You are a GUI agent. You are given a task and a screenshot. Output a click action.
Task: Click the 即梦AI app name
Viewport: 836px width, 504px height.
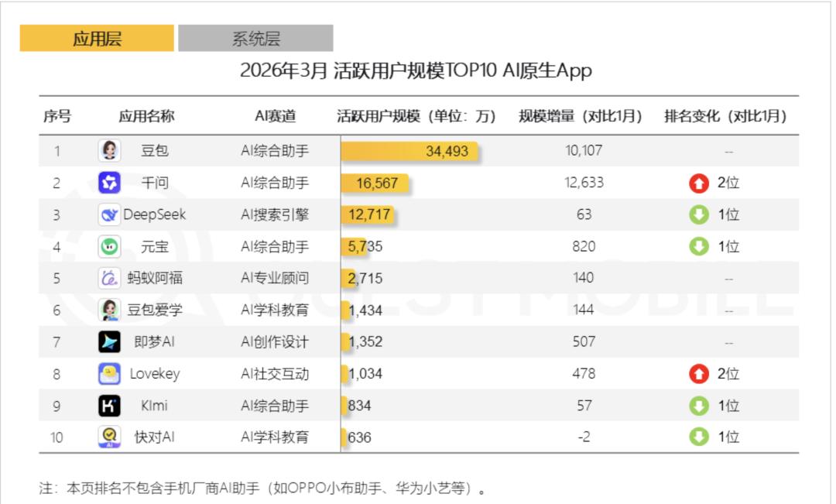pyautogui.click(x=155, y=342)
